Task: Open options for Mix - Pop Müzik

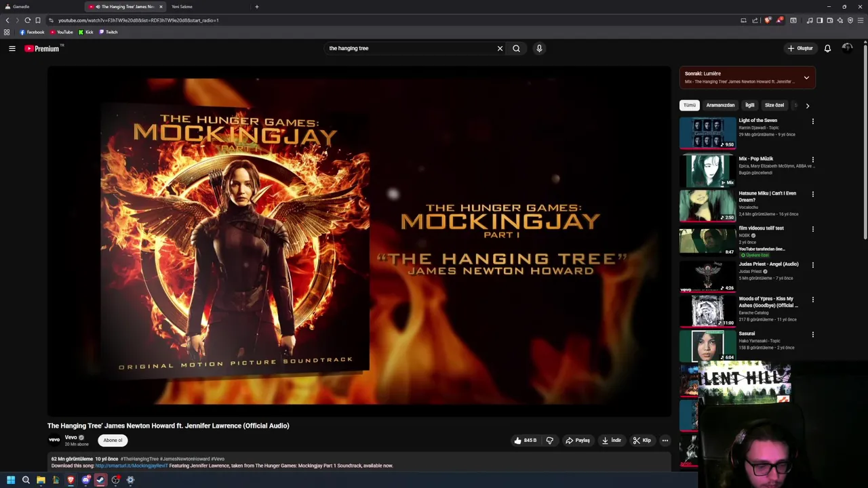Action: 812,160
